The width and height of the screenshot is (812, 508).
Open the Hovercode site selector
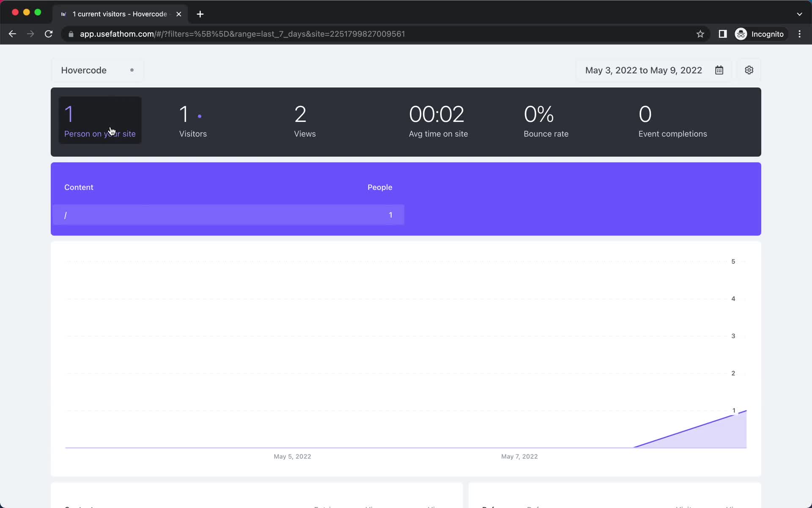pyautogui.click(x=97, y=70)
